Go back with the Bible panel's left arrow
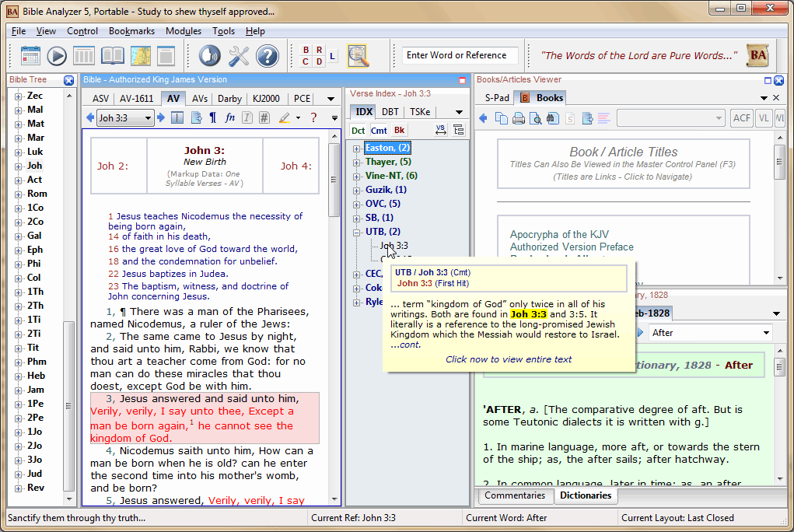This screenshot has width=794, height=532. pyautogui.click(x=90, y=118)
